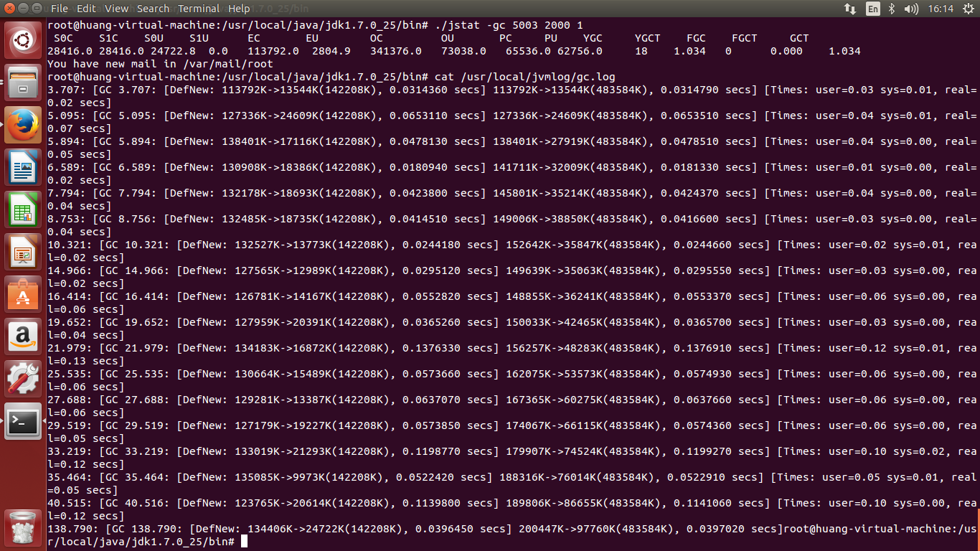Click '200447K->97760K(483584K)' on last log line
This screenshot has height=551, width=980.
coord(595,529)
